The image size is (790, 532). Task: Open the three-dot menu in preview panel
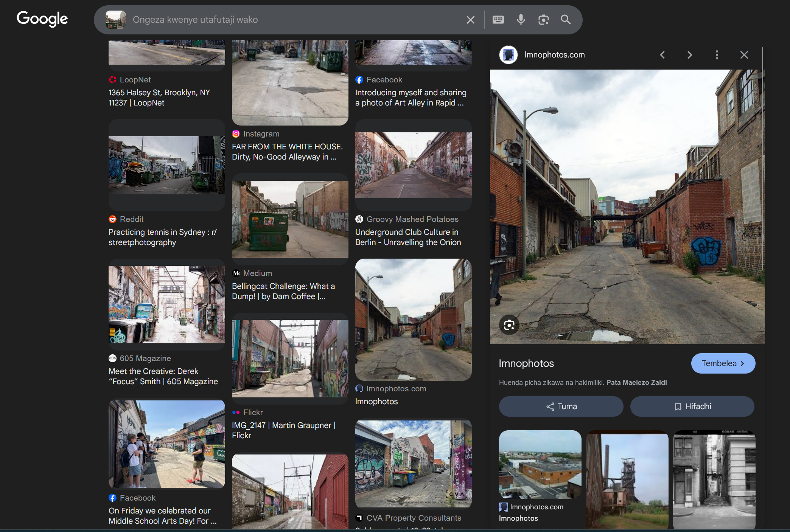pyautogui.click(x=717, y=55)
